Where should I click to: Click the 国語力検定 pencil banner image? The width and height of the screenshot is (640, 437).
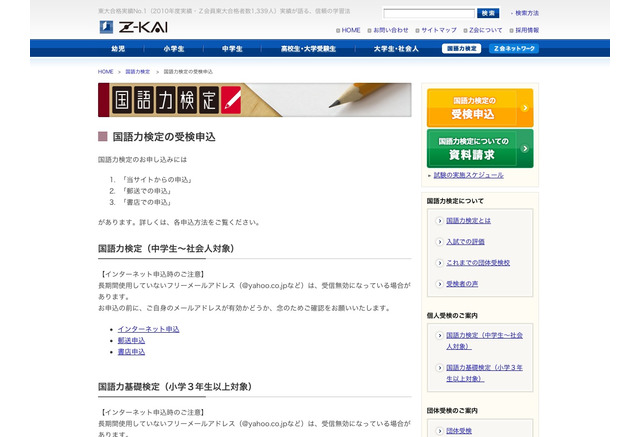point(254,100)
